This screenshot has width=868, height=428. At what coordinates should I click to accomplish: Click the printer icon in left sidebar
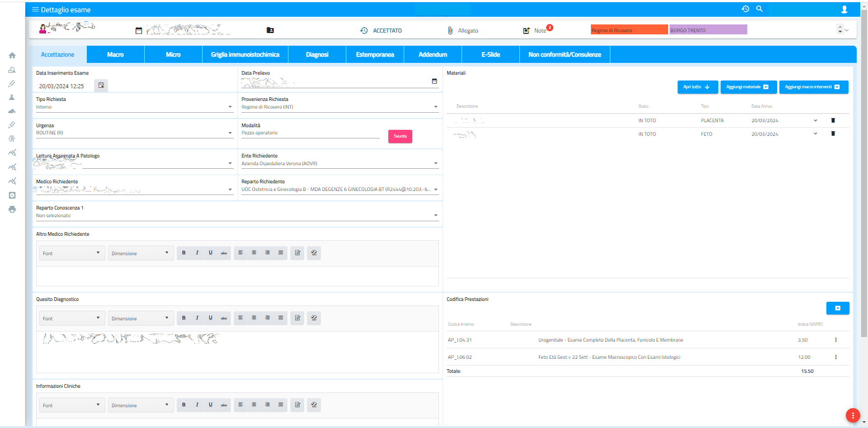[x=12, y=209]
